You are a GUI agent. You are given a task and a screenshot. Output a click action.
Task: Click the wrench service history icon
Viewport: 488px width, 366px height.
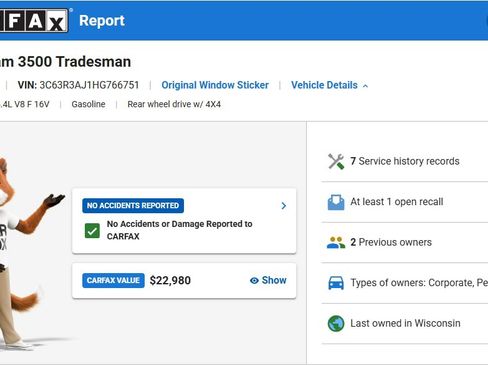[x=336, y=161]
